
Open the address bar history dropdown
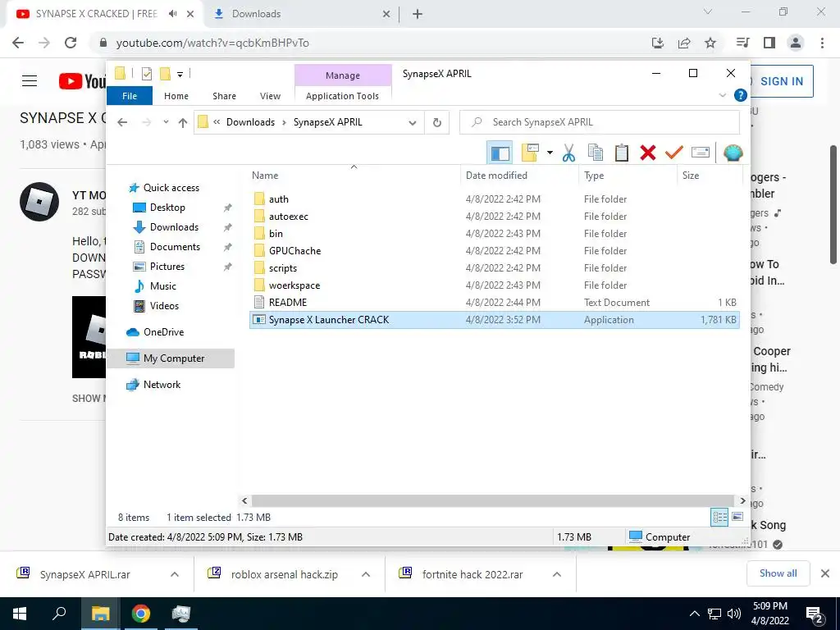pyautogui.click(x=413, y=123)
